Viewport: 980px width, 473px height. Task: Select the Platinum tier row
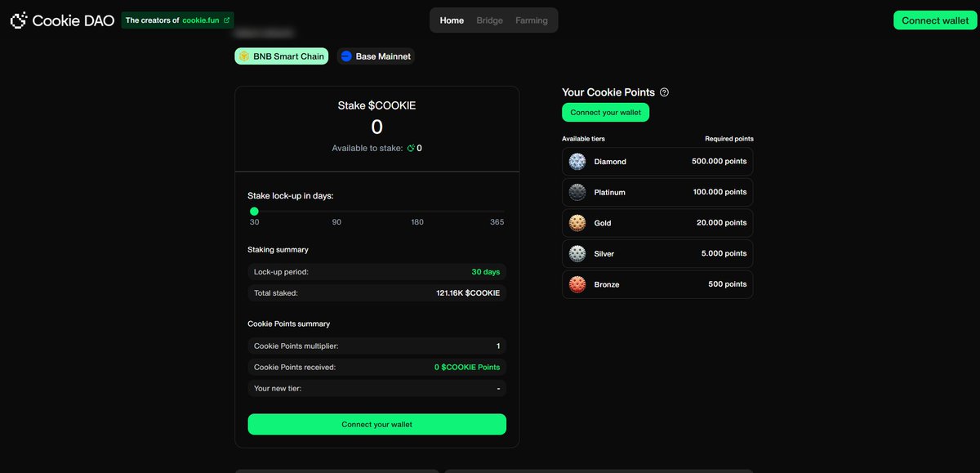click(657, 192)
